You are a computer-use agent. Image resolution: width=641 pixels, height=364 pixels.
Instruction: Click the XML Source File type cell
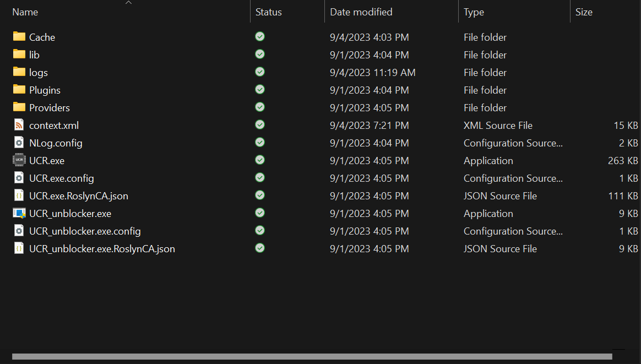tap(498, 125)
